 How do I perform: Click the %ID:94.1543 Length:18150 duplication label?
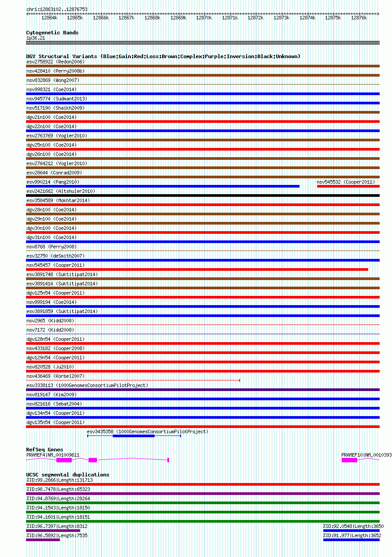coord(58,508)
